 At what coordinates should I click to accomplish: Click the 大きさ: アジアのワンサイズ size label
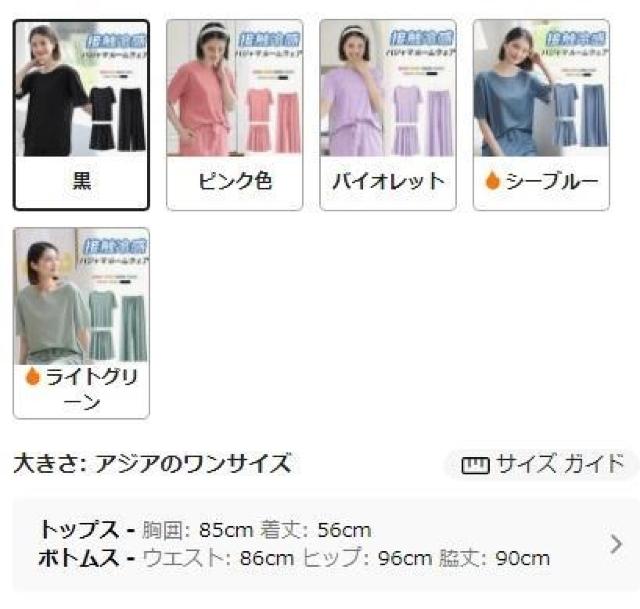pyautogui.click(x=153, y=464)
